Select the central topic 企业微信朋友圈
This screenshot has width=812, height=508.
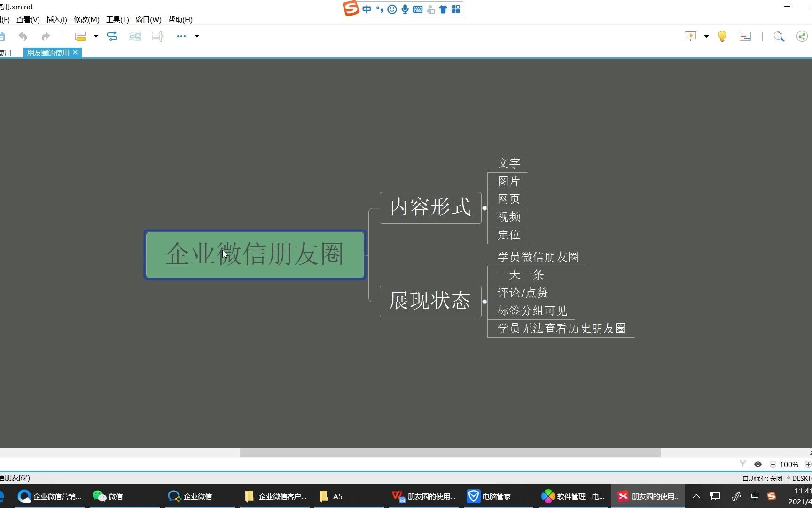coord(255,254)
